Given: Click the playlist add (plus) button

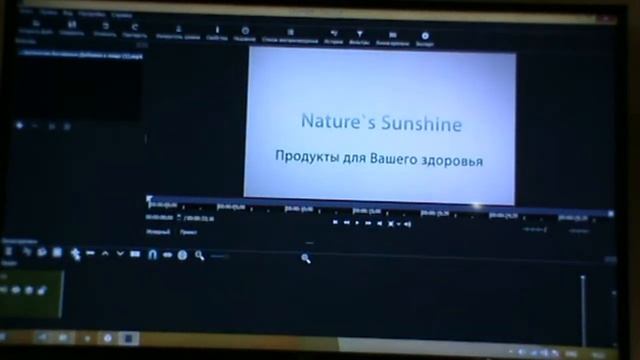Looking at the screenshot, I should pyautogui.click(x=19, y=125).
